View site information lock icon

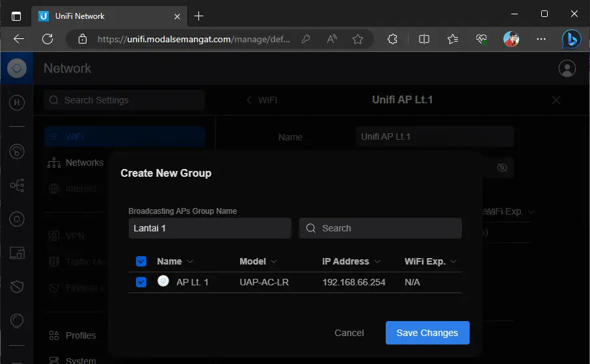(x=83, y=39)
